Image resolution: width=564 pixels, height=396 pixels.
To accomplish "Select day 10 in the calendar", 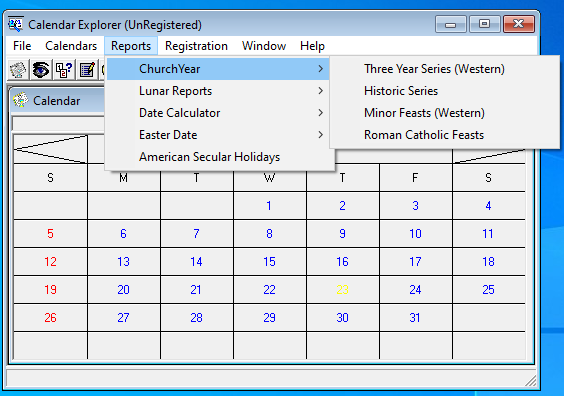I will [x=415, y=234].
